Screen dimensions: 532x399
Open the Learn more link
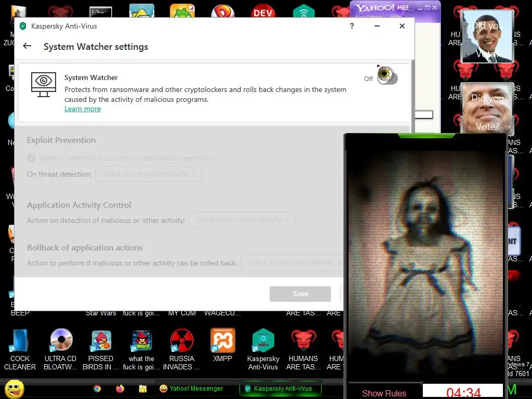coord(83,109)
